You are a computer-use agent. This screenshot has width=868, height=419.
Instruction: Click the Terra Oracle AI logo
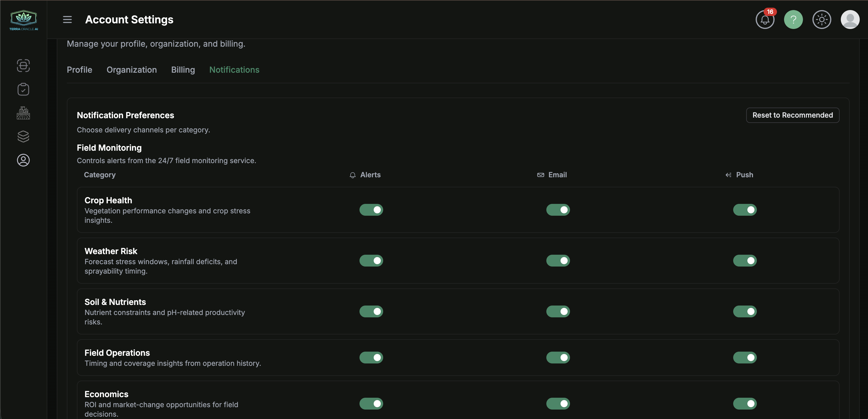point(23,19)
